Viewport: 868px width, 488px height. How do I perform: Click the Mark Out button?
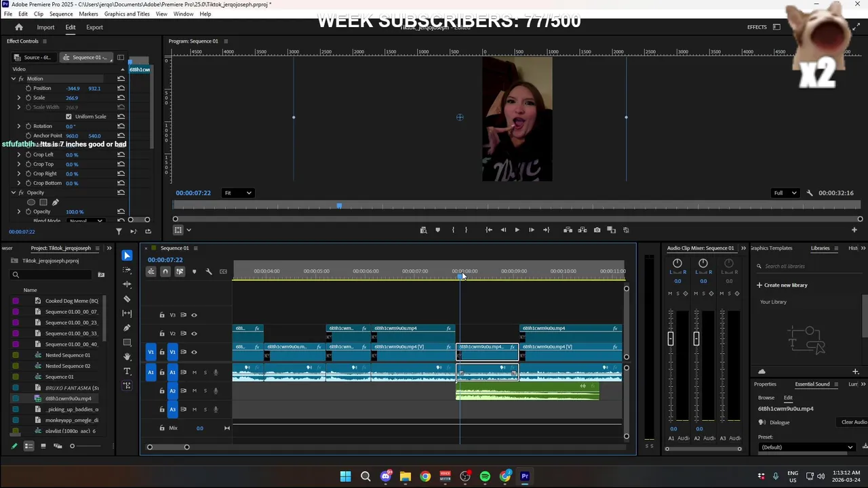point(466,230)
